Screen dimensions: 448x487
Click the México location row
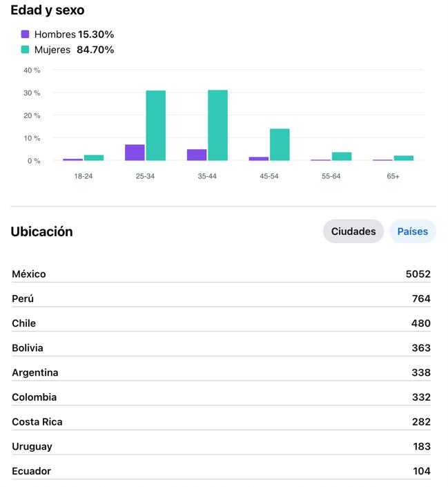click(x=221, y=274)
